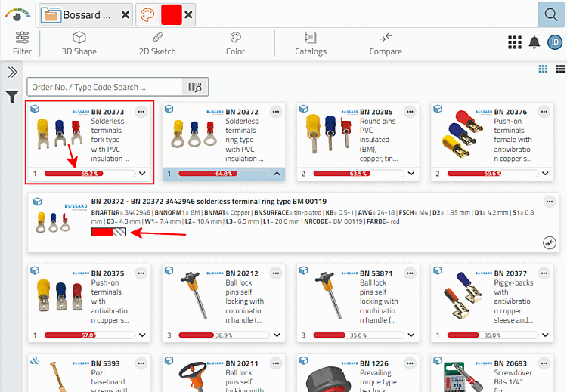The image size is (567, 392).
Task: Open more options for BN 20373
Action: (x=141, y=112)
